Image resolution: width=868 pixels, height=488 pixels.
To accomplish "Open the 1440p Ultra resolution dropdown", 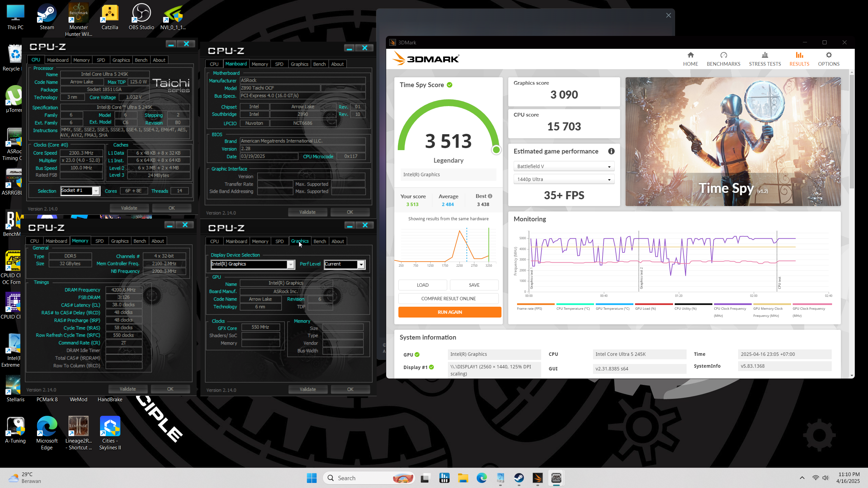I will point(564,179).
